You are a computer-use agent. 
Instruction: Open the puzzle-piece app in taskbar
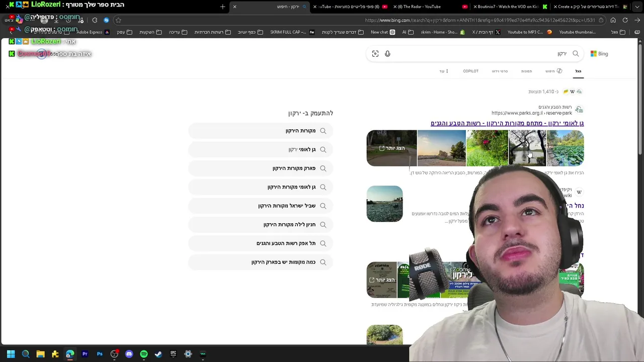point(55,354)
